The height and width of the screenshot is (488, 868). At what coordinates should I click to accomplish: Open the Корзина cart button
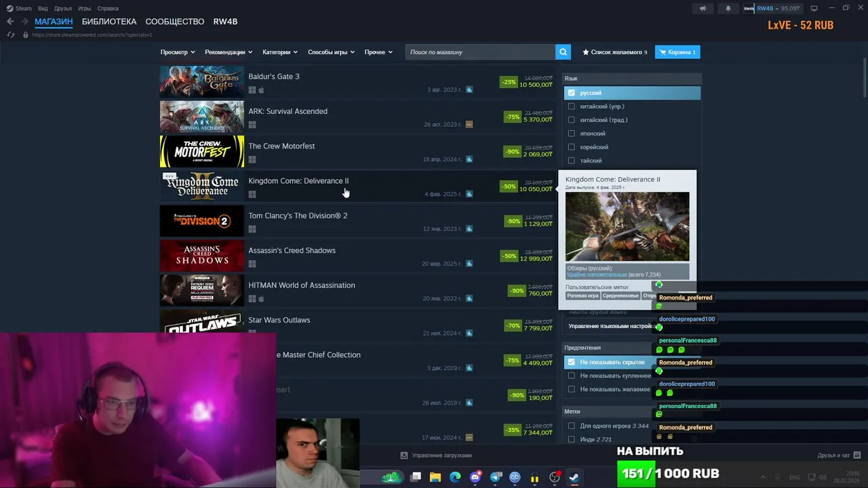point(677,52)
